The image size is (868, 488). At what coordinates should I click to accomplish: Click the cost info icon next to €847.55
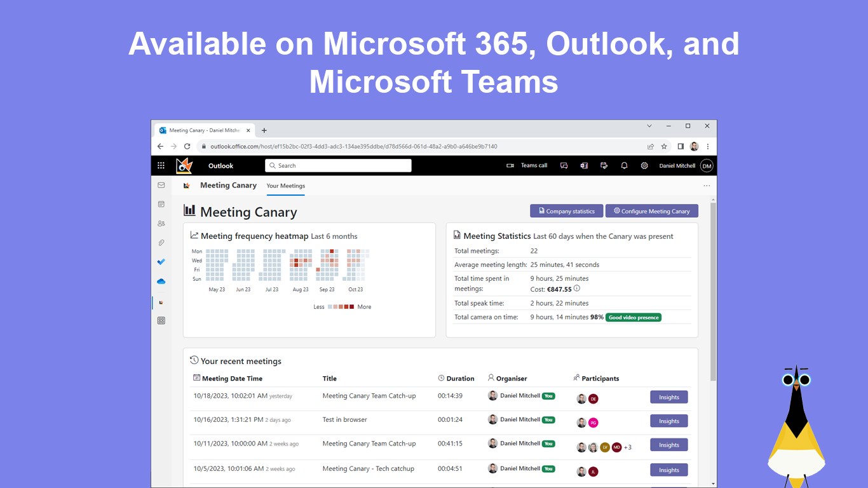(x=577, y=288)
